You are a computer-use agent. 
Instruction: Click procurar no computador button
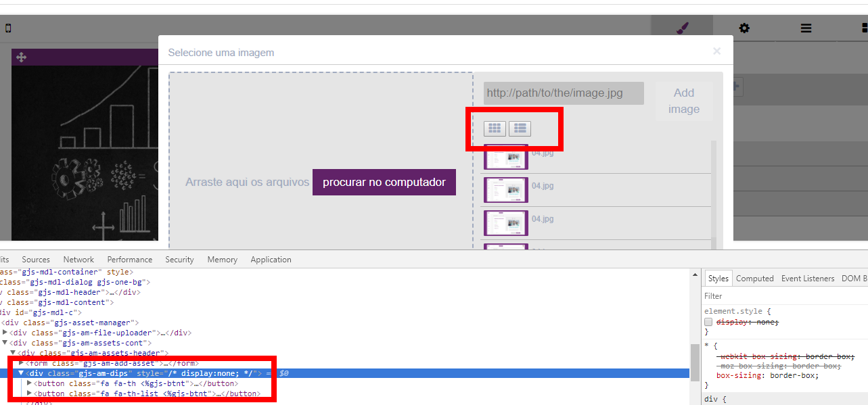(384, 183)
